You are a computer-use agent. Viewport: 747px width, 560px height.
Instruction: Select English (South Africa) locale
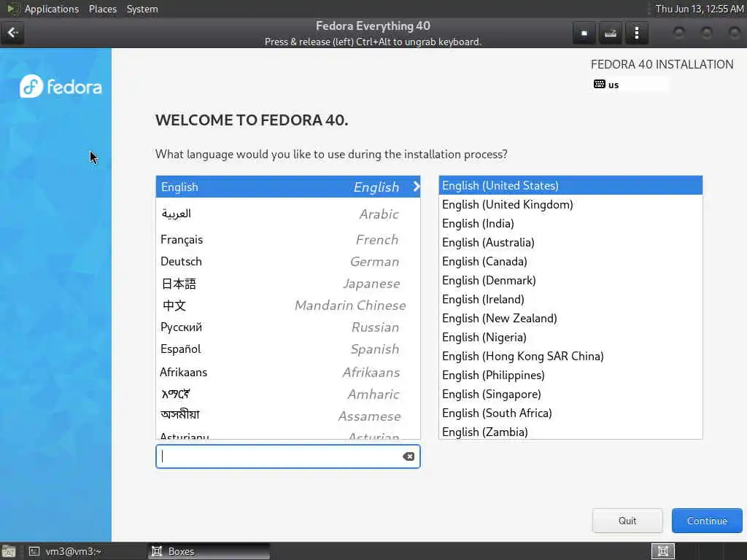tap(570, 413)
